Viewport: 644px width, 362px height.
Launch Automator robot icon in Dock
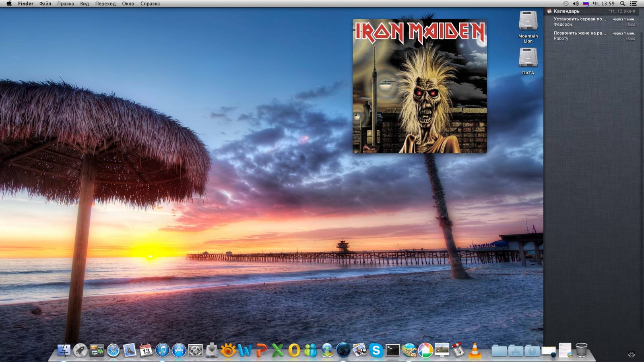click(x=458, y=350)
